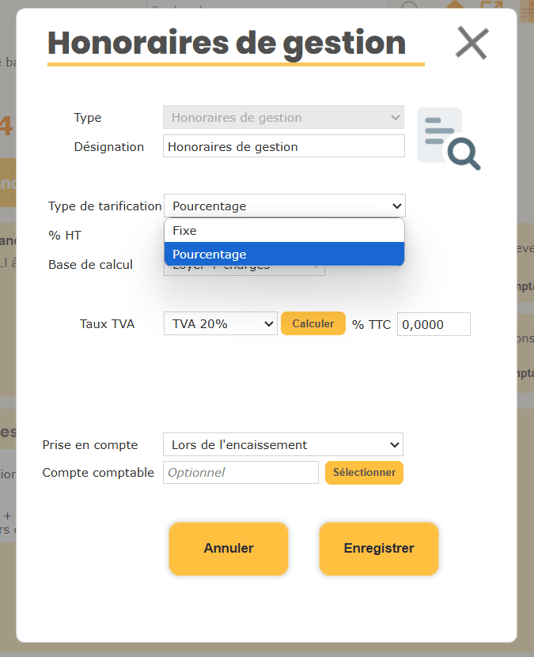Choose the Fixe option in list

pyautogui.click(x=284, y=230)
